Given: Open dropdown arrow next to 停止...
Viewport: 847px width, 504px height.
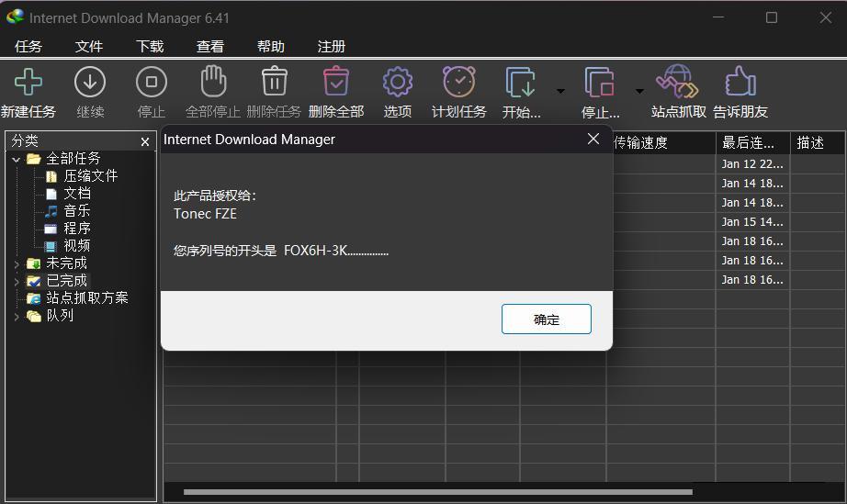Looking at the screenshot, I should click(639, 91).
